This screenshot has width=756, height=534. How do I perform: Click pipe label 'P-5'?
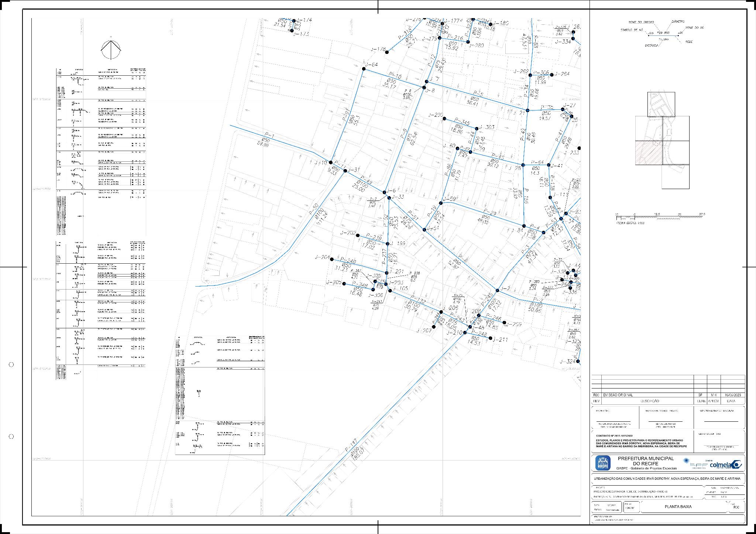pyautogui.click(x=478, y=94)
